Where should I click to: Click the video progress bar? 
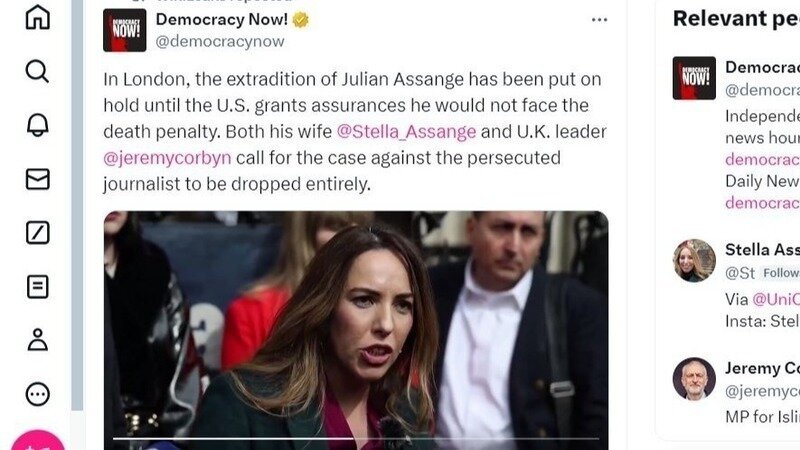(356, 438)
